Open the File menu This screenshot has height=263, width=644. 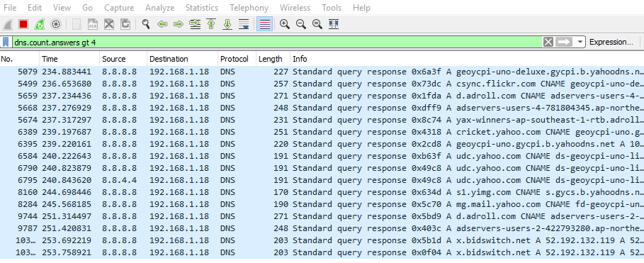(10, 7)
